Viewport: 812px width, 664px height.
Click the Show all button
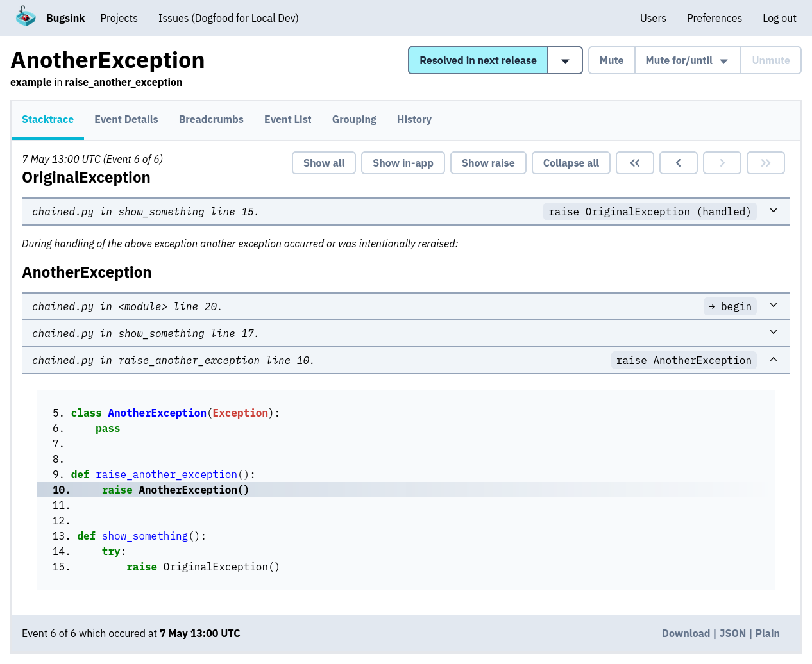[324, 163]
